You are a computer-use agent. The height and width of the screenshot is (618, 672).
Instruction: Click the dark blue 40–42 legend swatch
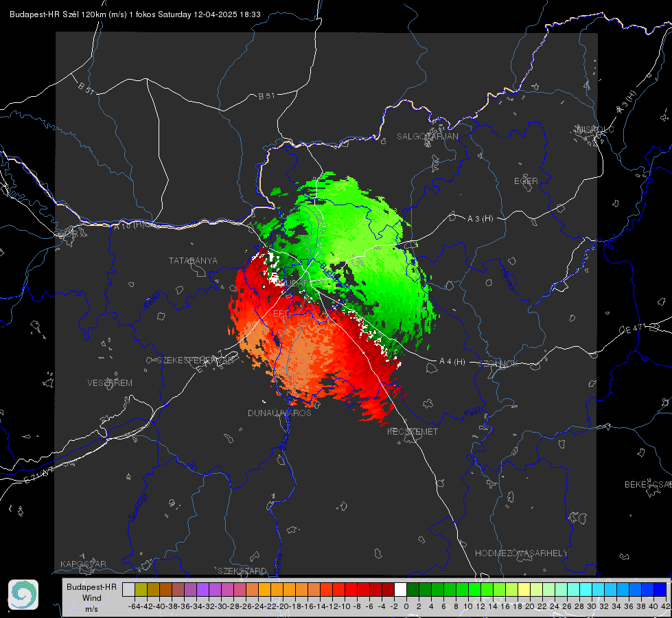pos(660,590)
